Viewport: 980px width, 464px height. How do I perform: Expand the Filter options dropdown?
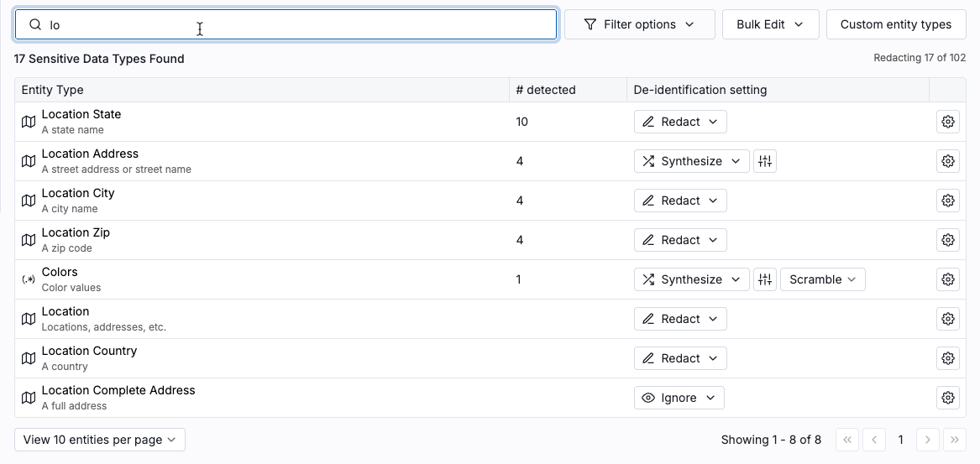click(639, 24)
